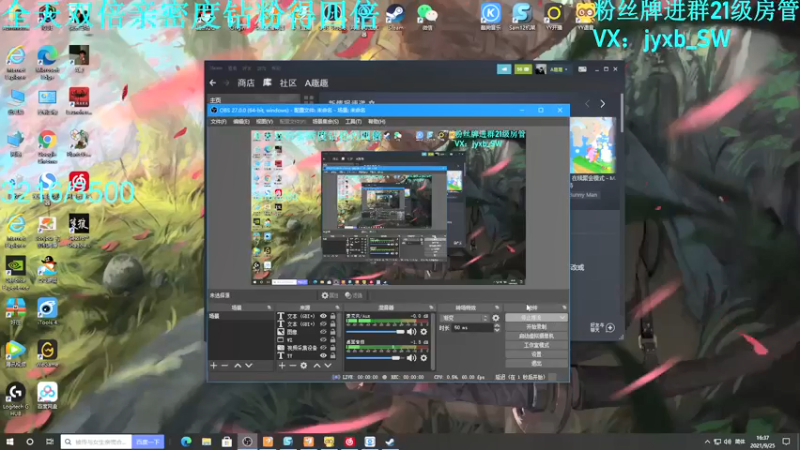Toggle lock on 视频采集设备 source
The width and height of the screenshot is (800, 450).
[x=333, y=347]
